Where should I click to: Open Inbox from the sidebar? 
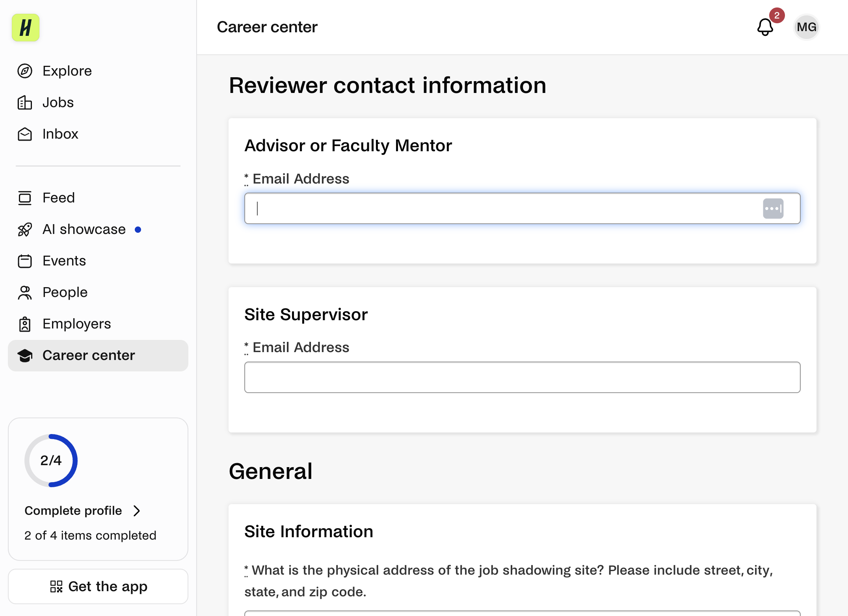click(x=98, y=134)
